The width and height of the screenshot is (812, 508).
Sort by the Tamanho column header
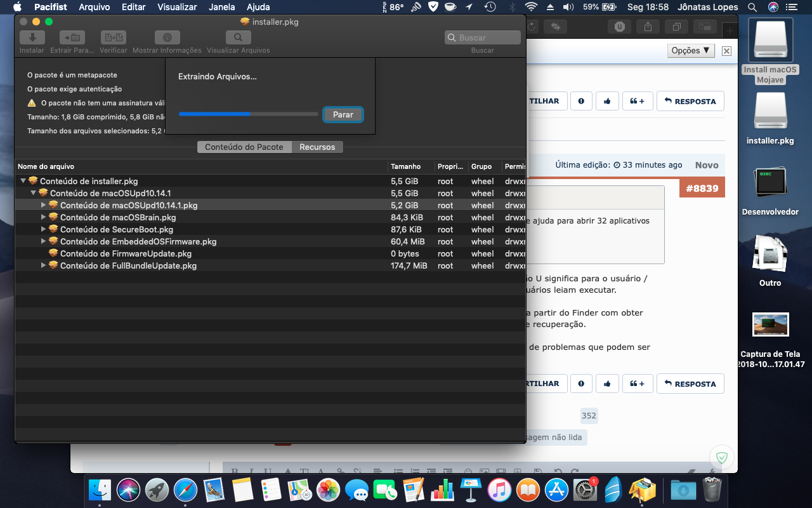point(411,166)
